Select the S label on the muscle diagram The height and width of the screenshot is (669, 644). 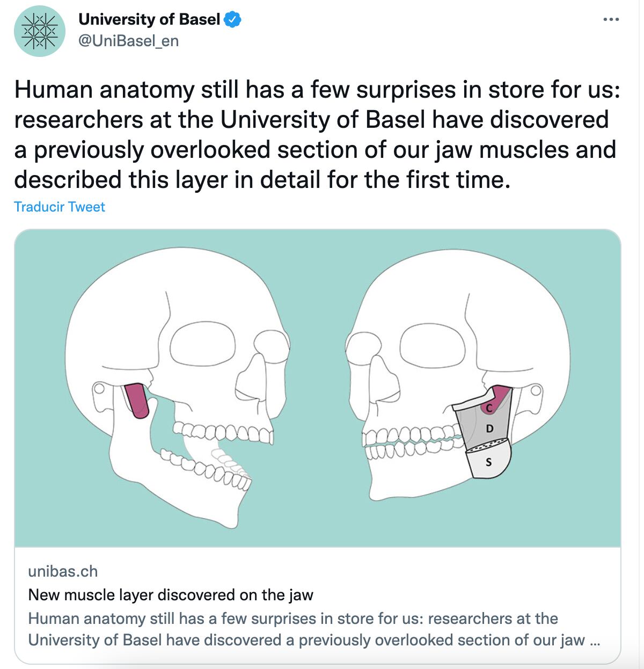(488, 461)
